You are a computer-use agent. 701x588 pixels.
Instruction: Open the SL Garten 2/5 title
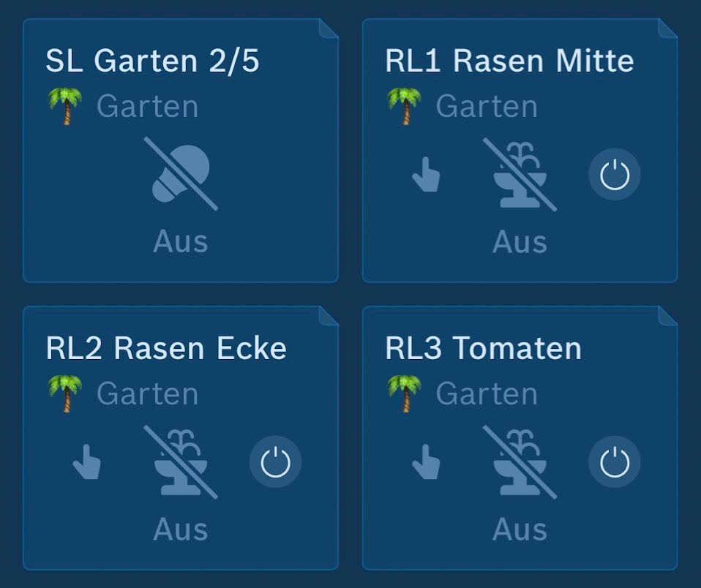[x=152, y=61]
